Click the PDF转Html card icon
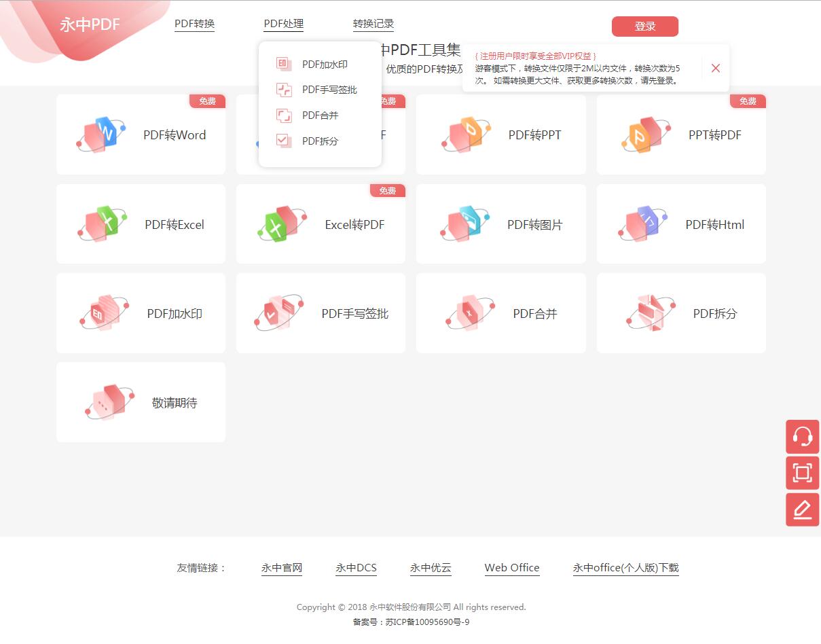This screenshot has height=644, width=821. click(642, 224)
